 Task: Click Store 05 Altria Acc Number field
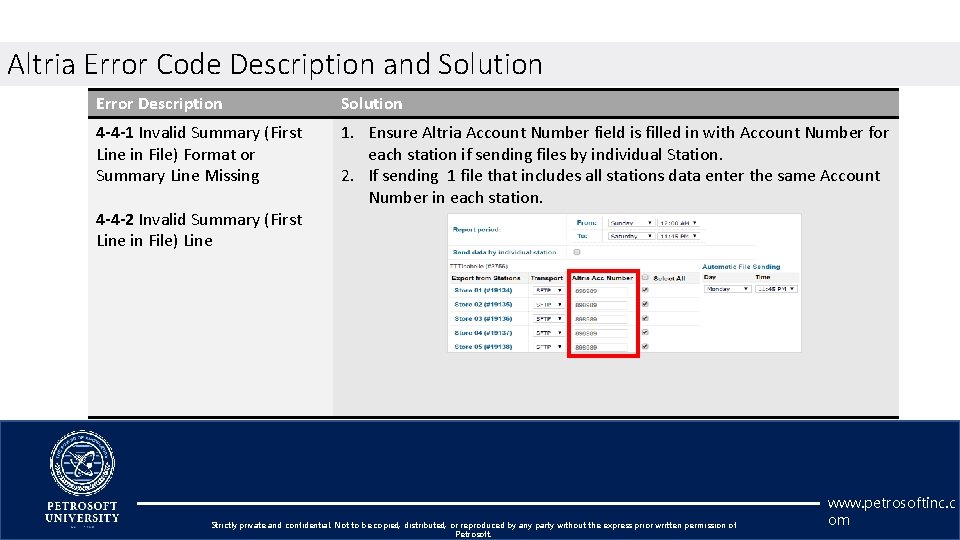(601, 347)
